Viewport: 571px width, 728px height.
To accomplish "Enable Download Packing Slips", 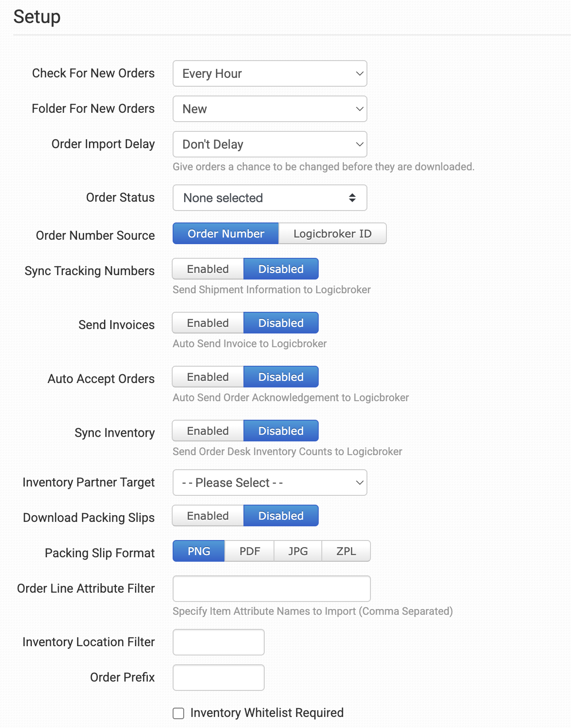I will (x=208, y=516).
